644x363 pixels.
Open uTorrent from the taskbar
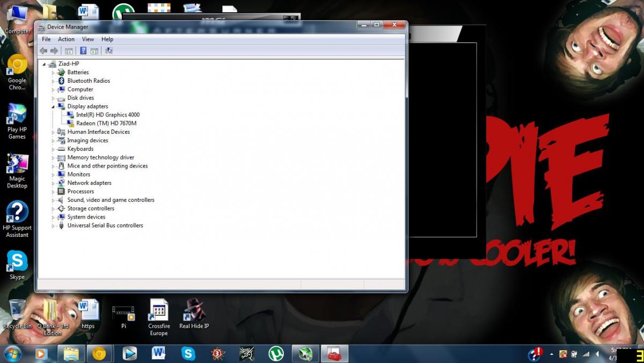point(276,354)
